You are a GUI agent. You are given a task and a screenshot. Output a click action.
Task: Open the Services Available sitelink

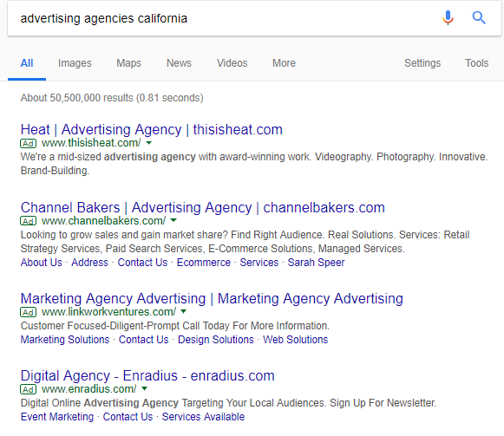point(203,417)
